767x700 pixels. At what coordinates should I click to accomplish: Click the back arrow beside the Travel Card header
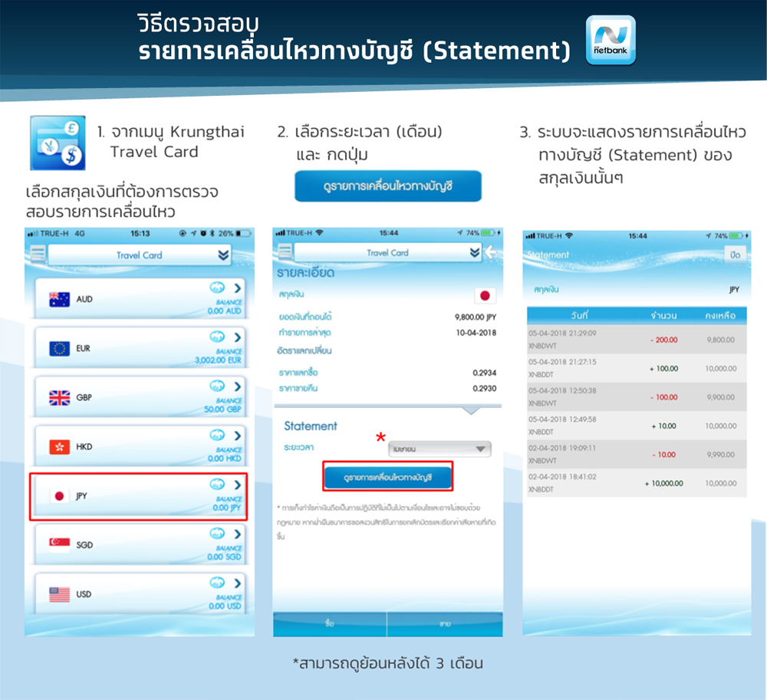point(492,252)
